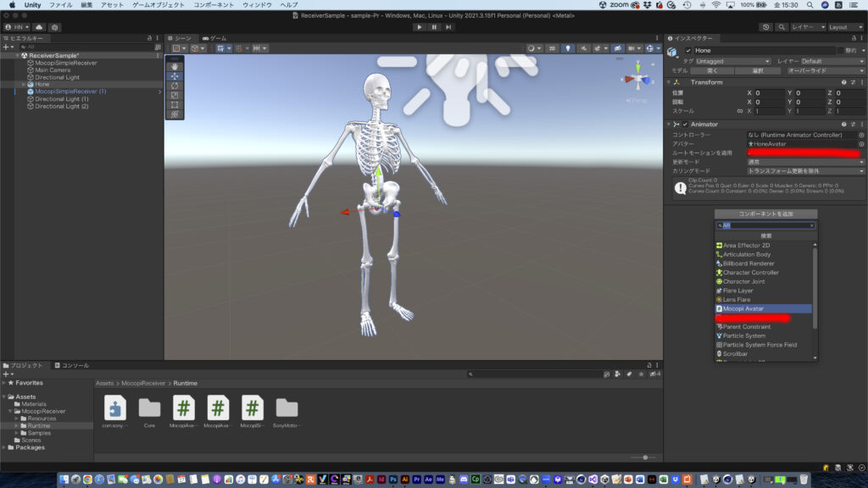The width and height of the screenshot is (868, 488).
Task: Toggle the Static checkbox in Inspector
Action: click(x=840, y=50)
